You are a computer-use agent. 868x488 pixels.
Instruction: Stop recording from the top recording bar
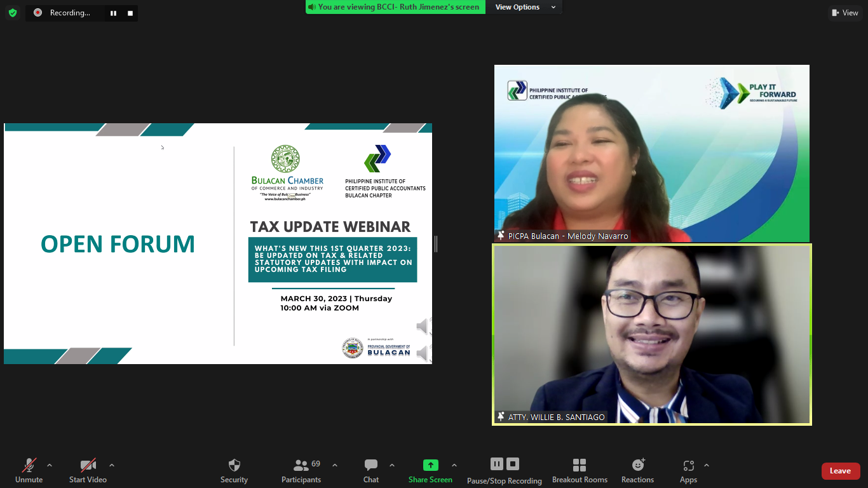click(130, 13)
